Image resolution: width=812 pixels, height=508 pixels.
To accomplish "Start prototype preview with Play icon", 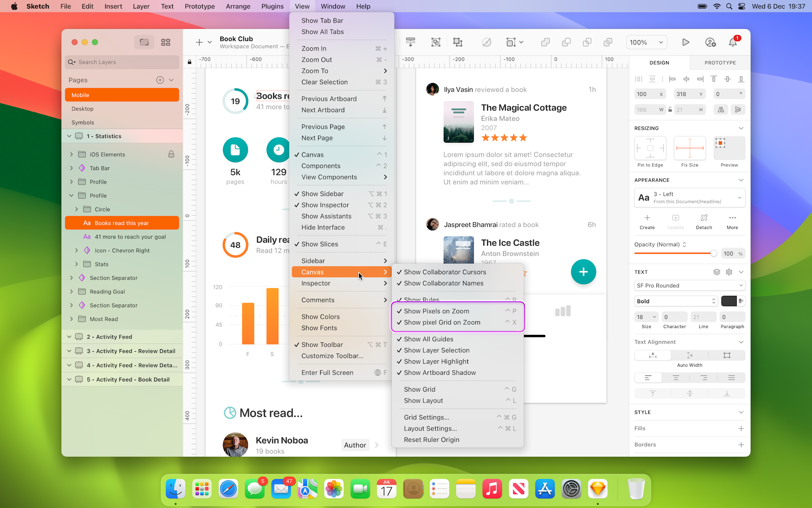I will click(686, 42).
